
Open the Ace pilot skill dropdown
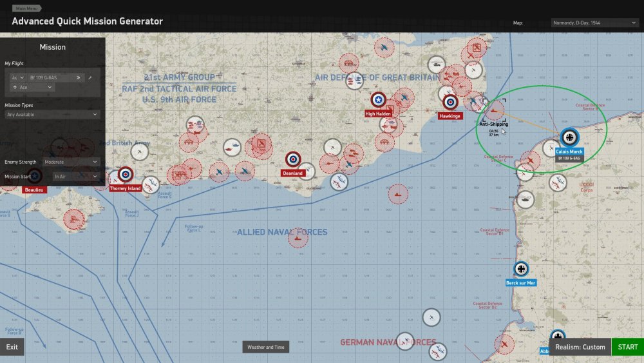click(32, 88)
